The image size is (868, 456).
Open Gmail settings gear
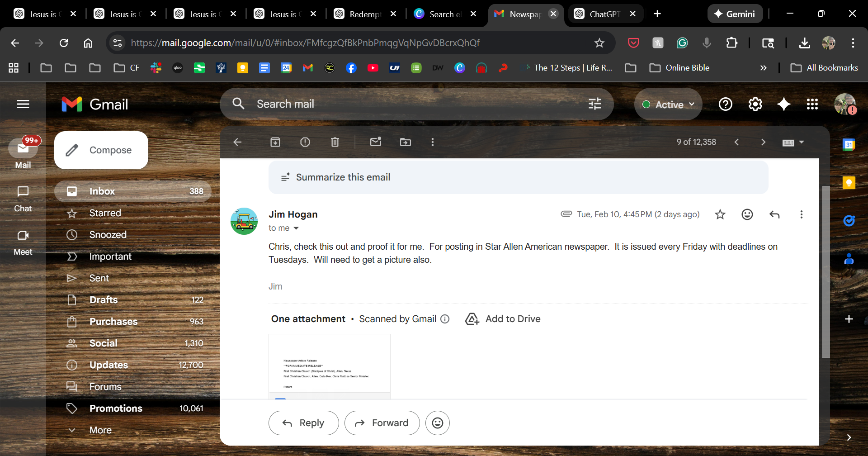coord(755,104)
